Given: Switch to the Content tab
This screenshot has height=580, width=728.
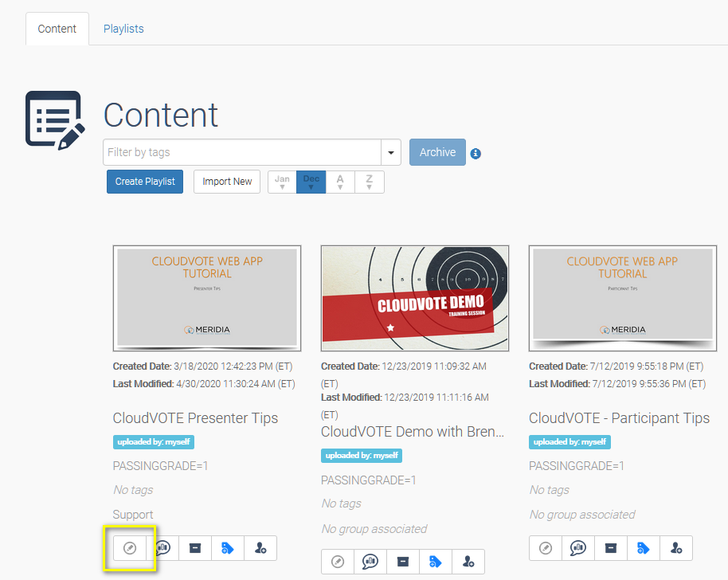Looking at the screenshot, I should [x=57, y=29].
